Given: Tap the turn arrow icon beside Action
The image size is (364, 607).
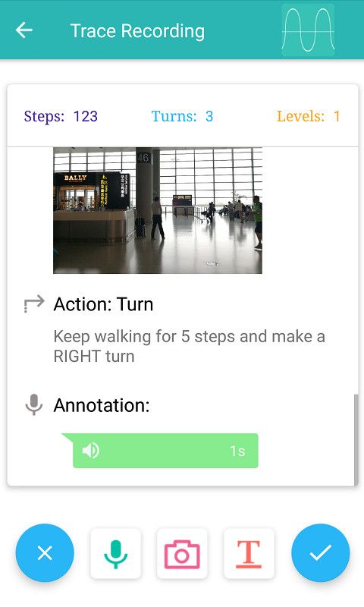Looking at the screenshot, I should pyautogui.click(x=34, y=304).
